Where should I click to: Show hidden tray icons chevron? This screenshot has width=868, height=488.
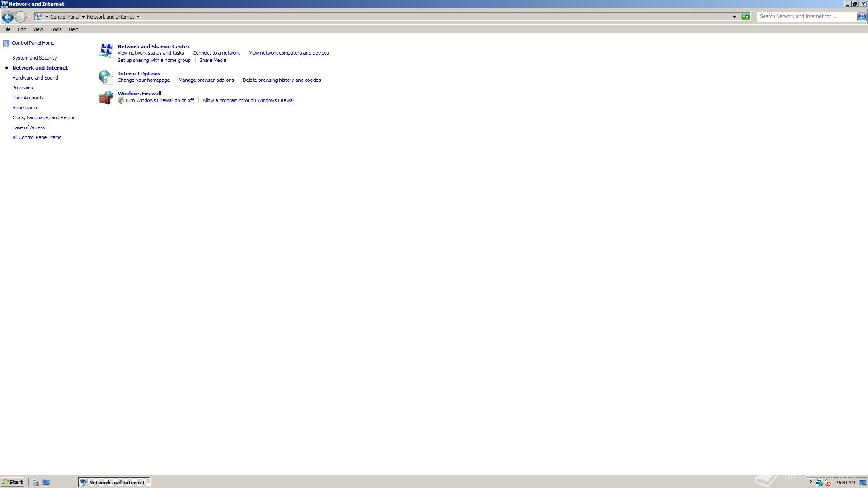[811, 483]
